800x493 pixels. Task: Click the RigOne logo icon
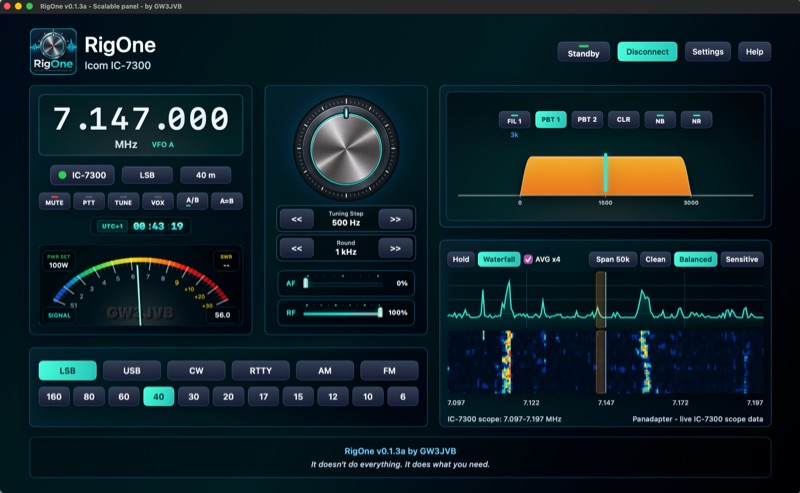point(53,52)
